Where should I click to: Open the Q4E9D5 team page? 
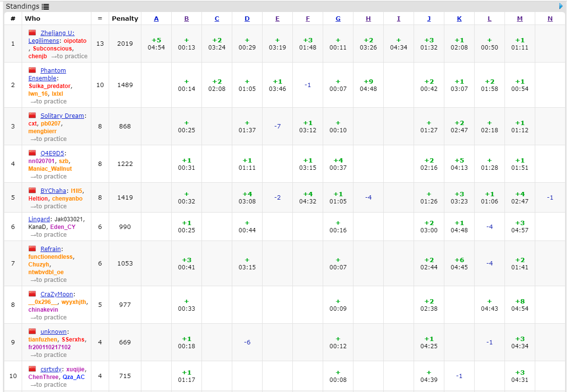(52, 153)
